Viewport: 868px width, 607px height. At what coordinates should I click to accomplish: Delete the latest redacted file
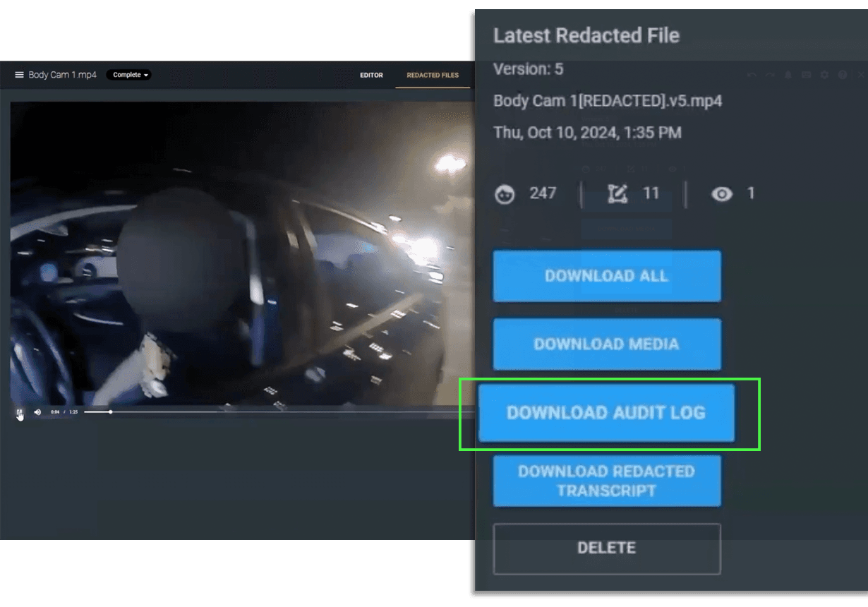(x=606, y=548)
